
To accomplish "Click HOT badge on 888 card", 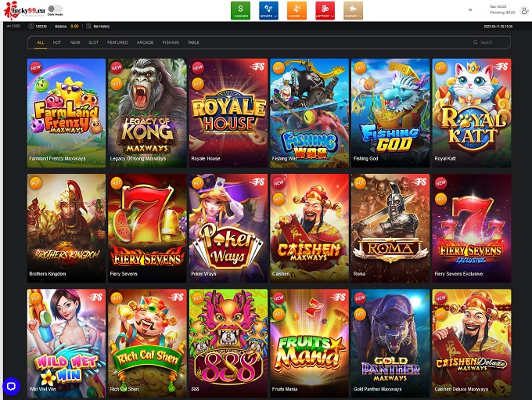I will click(197, 298).
